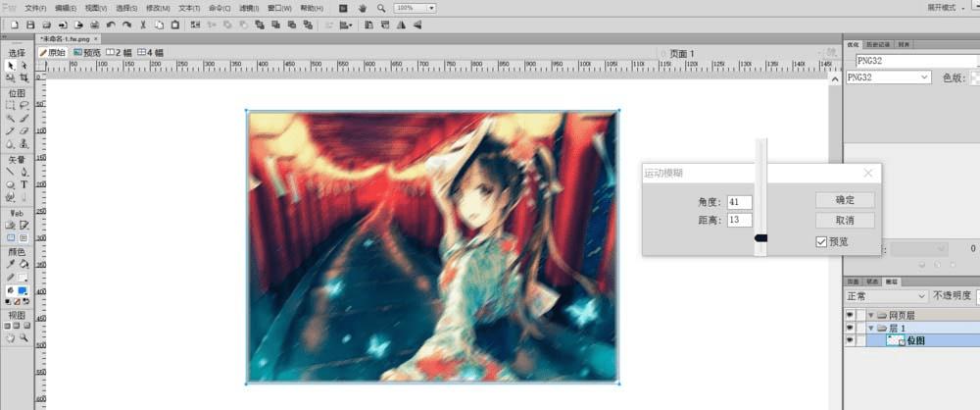Select the Pencil tool

[x=10, y=130]
